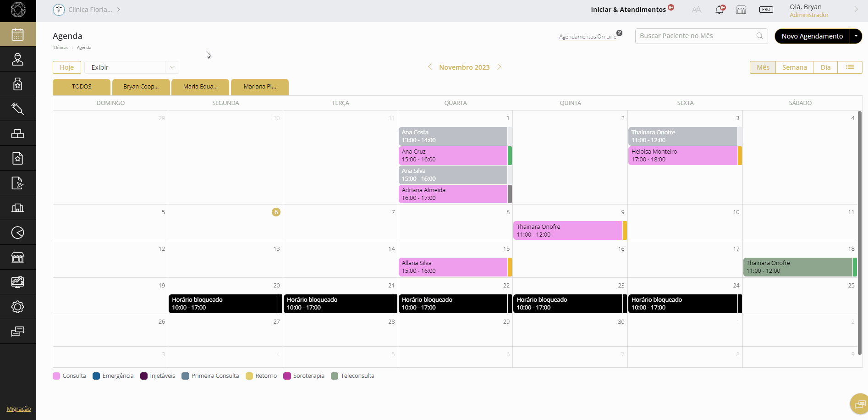
Task: Open the calendar agenda sidebar icon
Action: [17, 34]
